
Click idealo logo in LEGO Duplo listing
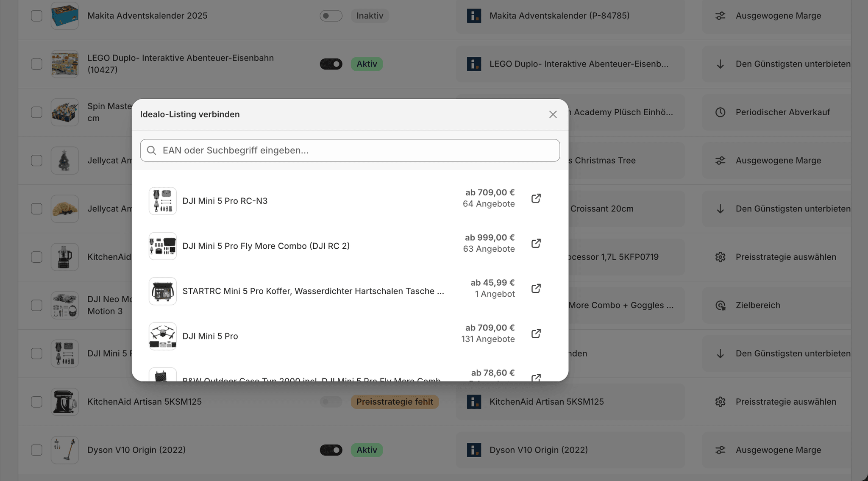[474, 64]
